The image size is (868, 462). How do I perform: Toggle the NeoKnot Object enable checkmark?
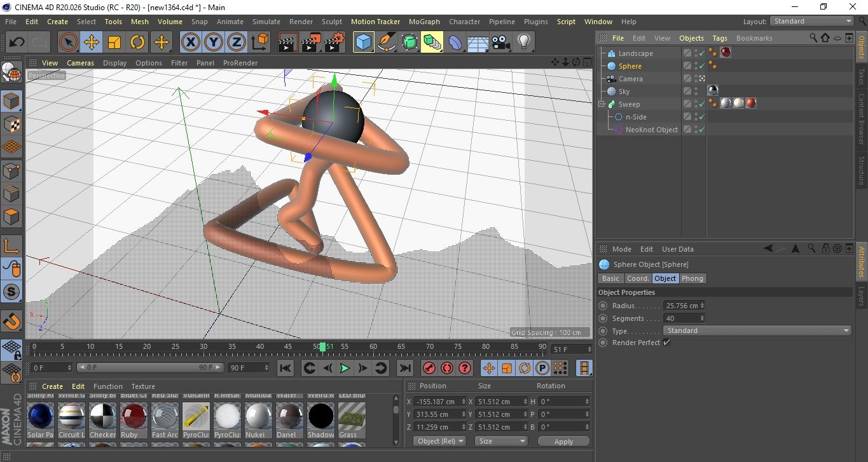click(701, 130)
